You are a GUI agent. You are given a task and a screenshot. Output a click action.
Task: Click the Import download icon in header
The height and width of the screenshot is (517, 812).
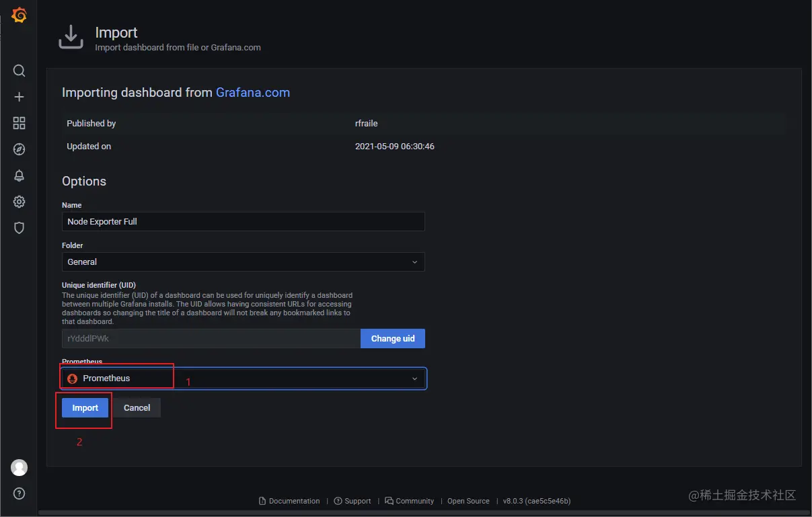(71, 38)
